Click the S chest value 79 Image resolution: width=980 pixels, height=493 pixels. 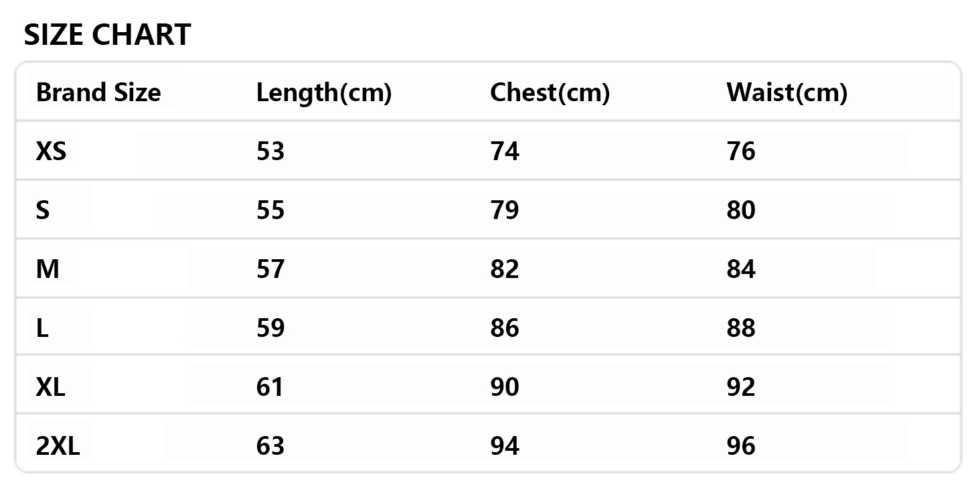coord(505,210)
